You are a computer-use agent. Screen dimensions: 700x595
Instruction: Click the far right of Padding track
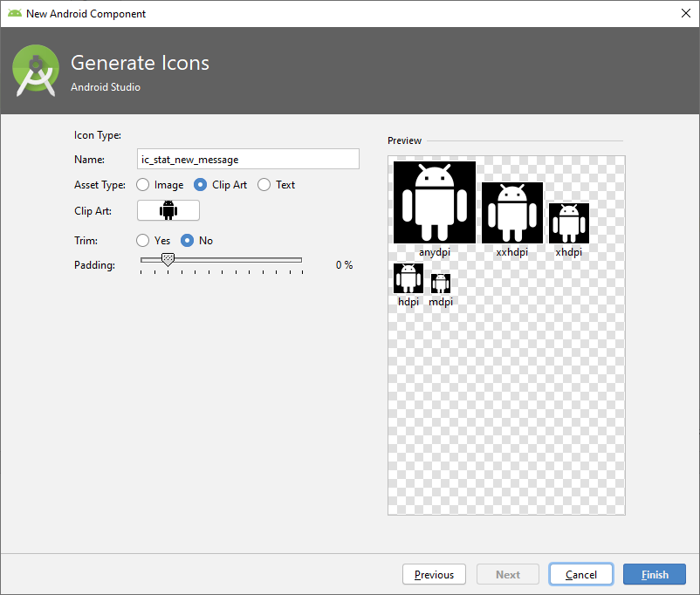[x=299, y=260]
